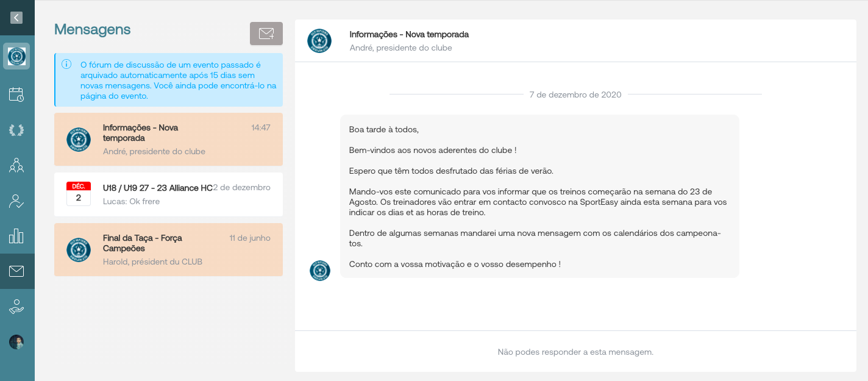The image size is (868, 381).
Task: Open the calendar icon in sidebar
Action: coord(16,94)
